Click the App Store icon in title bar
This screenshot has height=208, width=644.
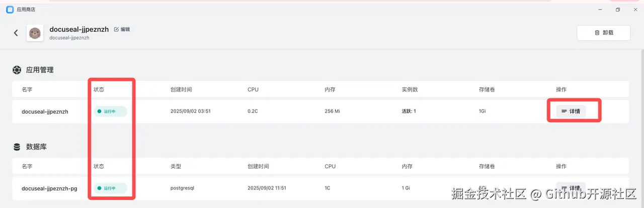(x=10, y=10)
